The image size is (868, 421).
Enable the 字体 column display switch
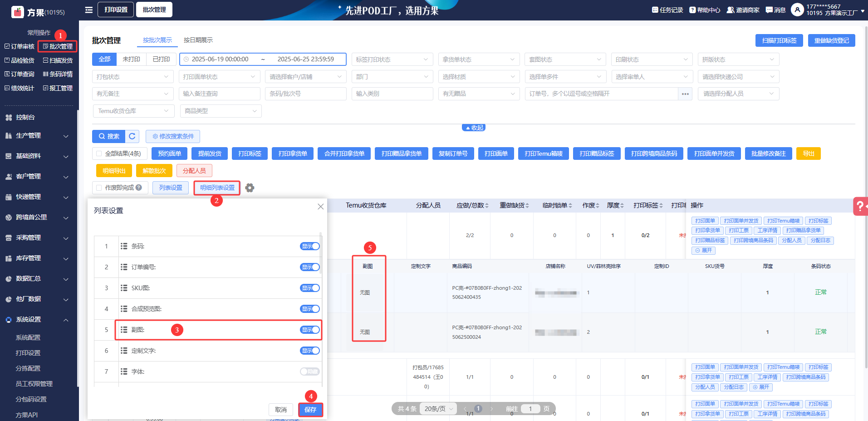point(310,371)
